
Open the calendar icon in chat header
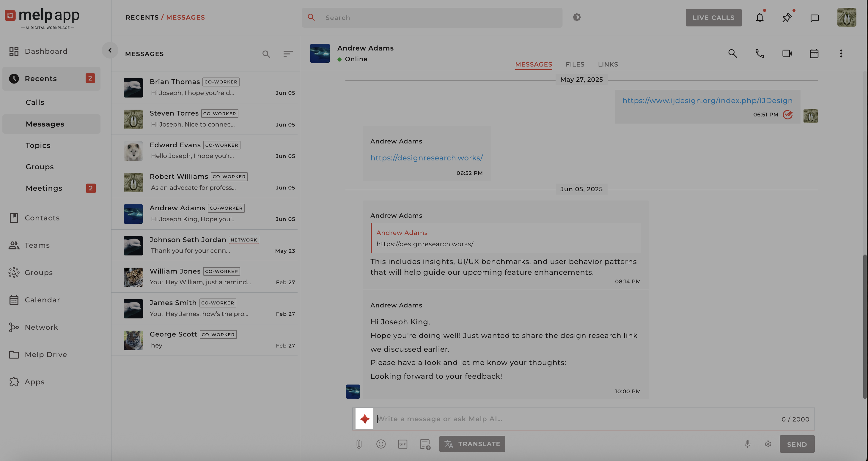coord(814,53)
